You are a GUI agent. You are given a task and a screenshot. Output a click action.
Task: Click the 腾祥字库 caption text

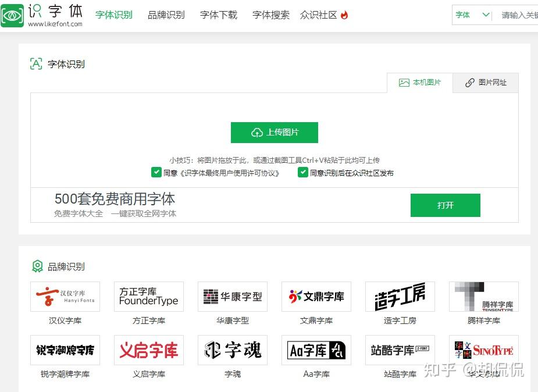[x=484, y=320]
